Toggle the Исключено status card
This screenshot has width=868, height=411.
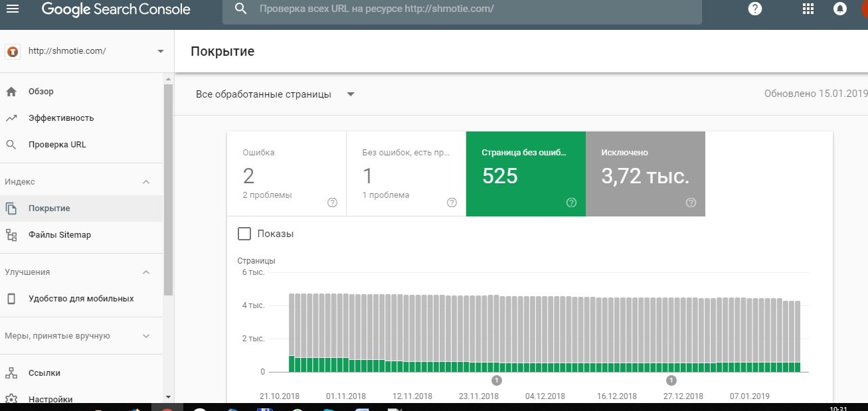pos(645,174)
